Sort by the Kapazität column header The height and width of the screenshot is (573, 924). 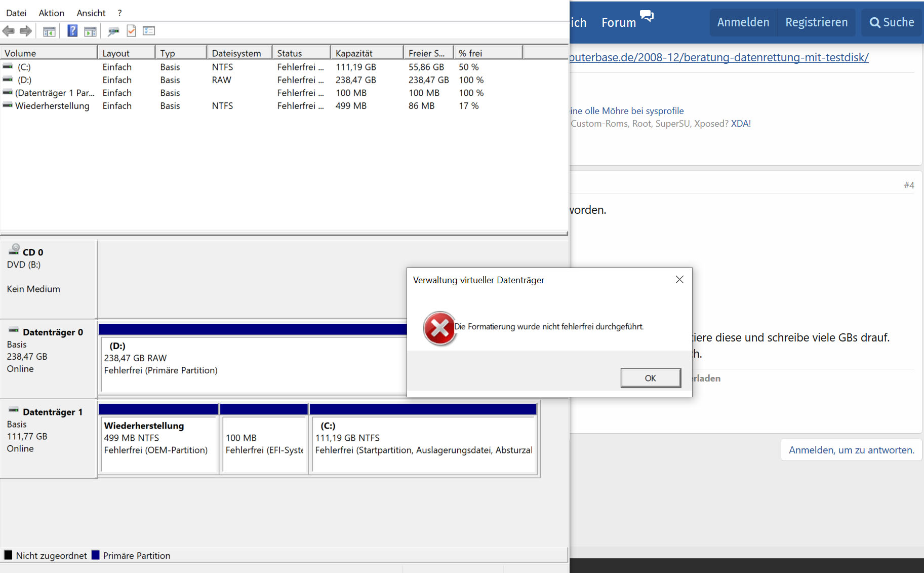coord(368,53)
